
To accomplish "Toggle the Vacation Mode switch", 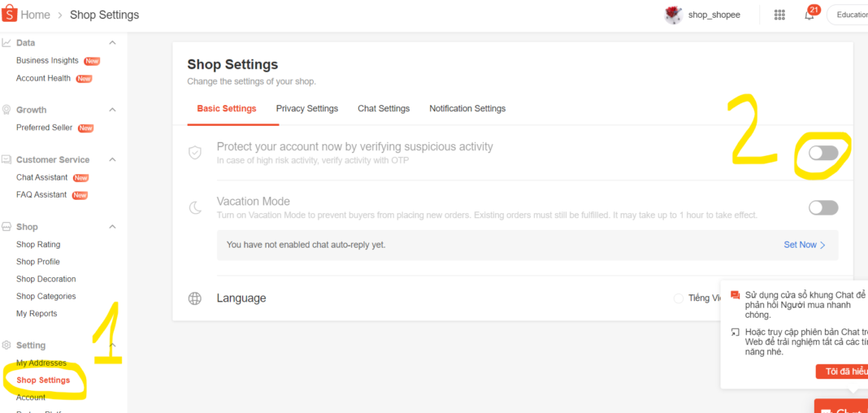I will point(823,207).
